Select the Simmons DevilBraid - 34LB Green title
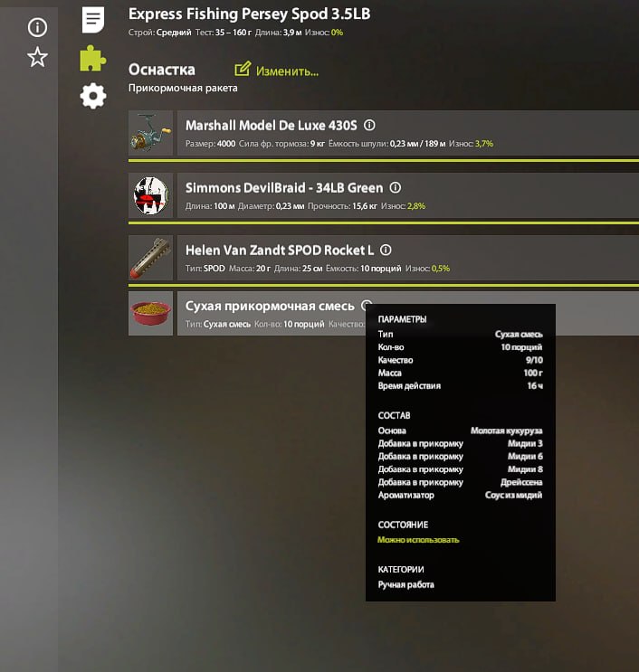639x672 pixels. pos(284,188)
